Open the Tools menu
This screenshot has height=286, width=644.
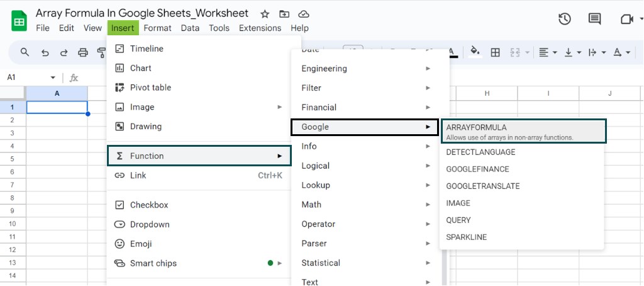tap(219, 28)
